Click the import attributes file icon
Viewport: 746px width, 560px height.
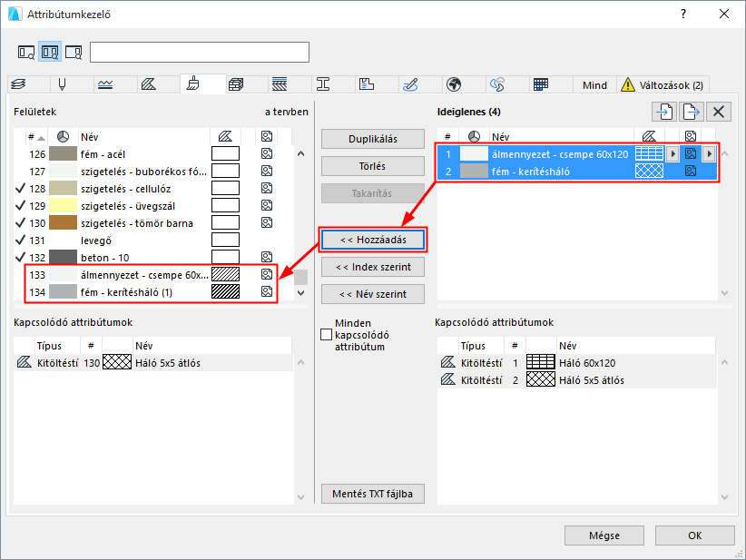[x=664, y=112]
